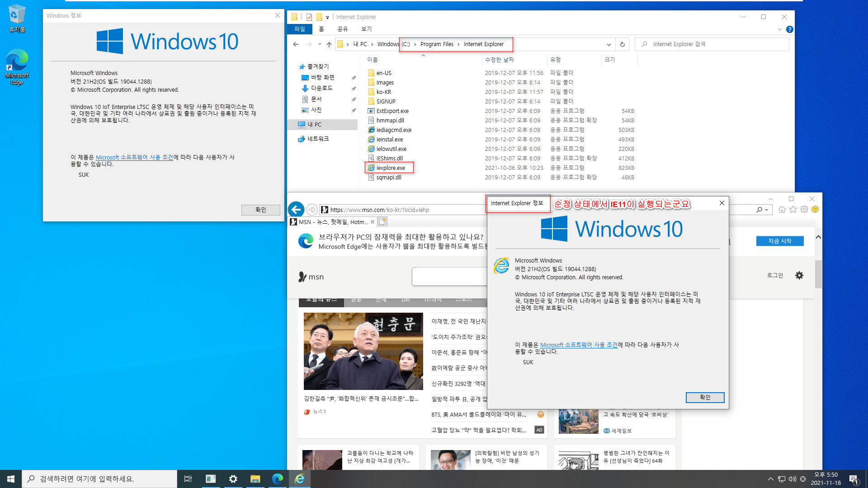868x488 pixels.
Task: Refresh the Internet Explorer folder with the refresh icon
Action: click(622, 44)
